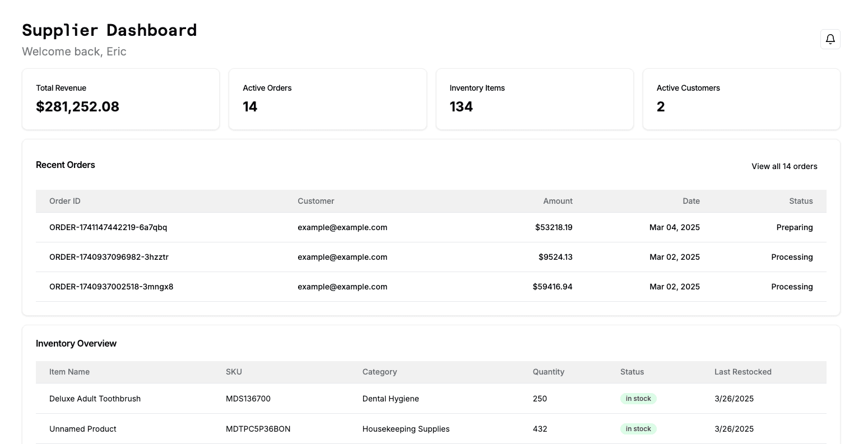Click the Status column header in Recent Orders
The image size is (868, 444).
pyautogui.click(x=801, y=201)
